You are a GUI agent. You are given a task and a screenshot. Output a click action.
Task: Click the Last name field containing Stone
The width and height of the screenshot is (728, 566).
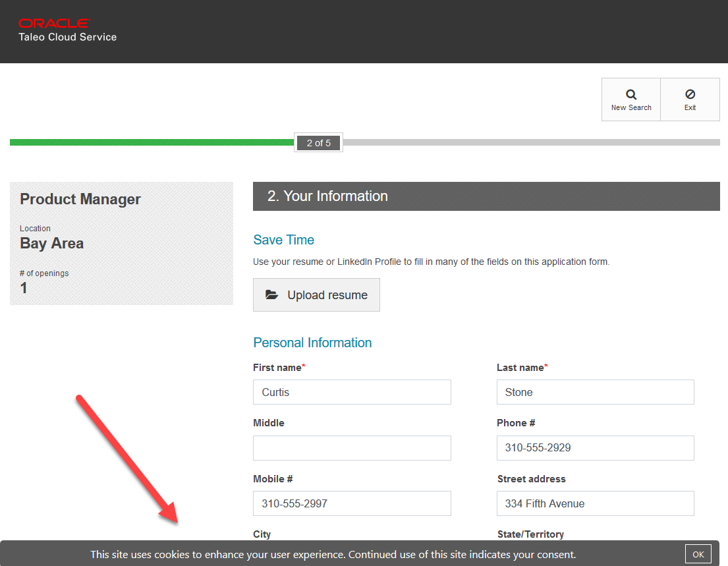click(x=595, y=392)
